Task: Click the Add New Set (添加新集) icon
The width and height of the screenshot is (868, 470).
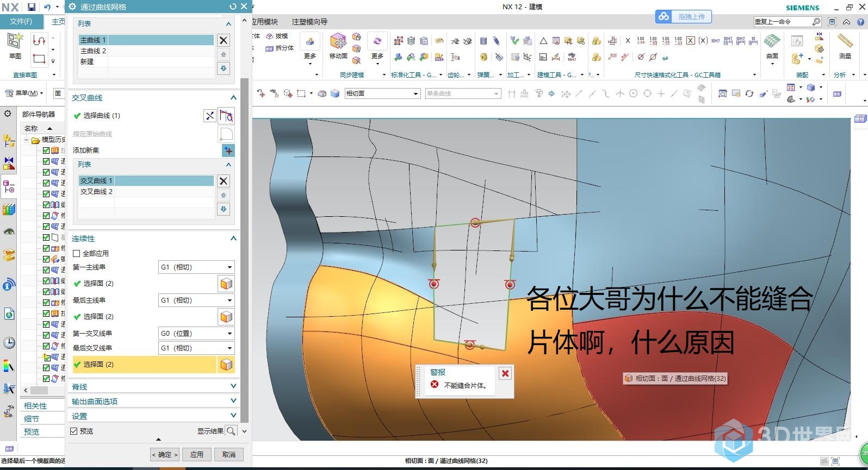Action: pos(228,151)
